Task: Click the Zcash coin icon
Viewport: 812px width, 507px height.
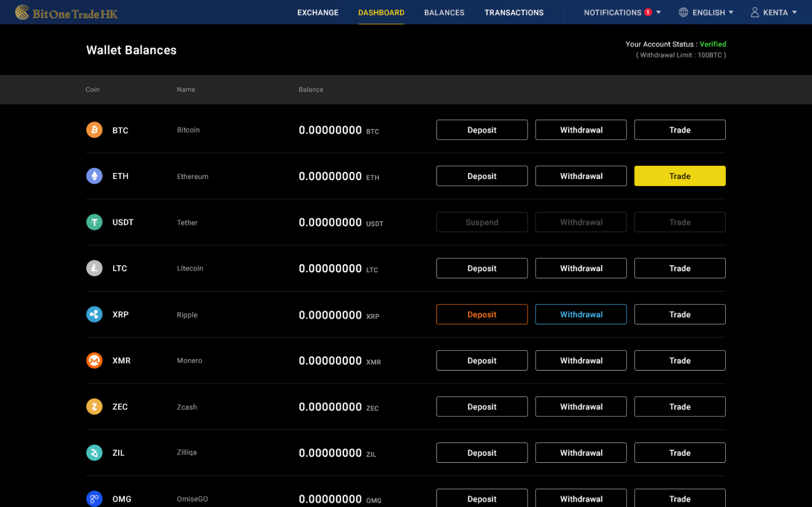Action: pyautogui.click(x=94, y=406)
